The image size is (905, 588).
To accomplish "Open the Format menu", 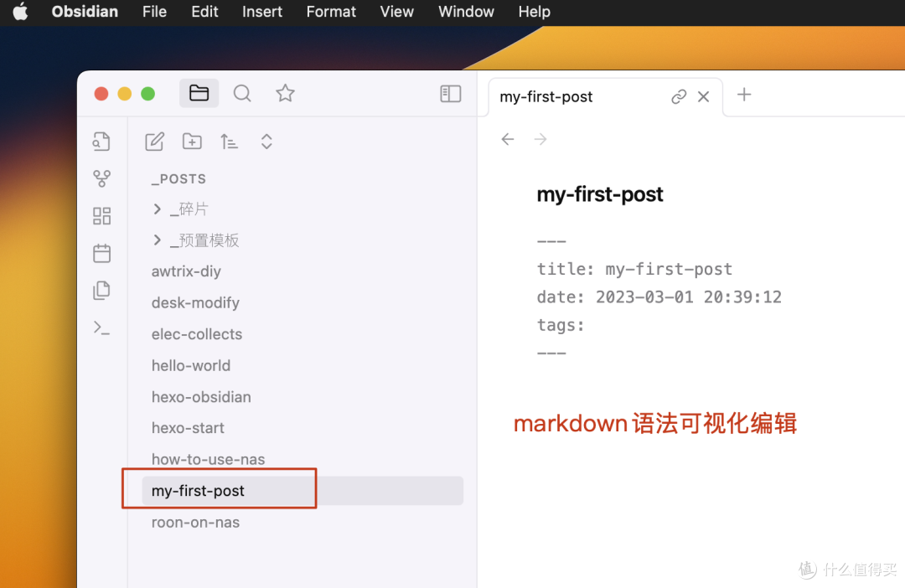I will 331,12.
